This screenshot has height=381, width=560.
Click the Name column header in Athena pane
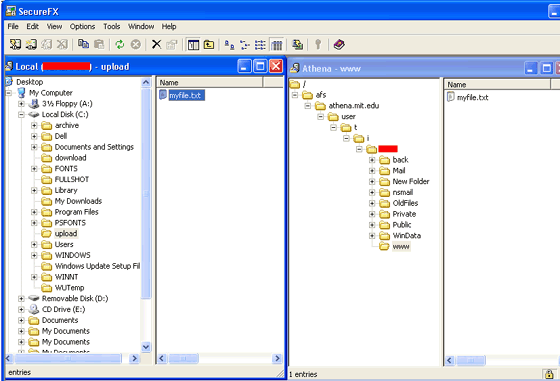pyautogui.click(x=498, y=85)
